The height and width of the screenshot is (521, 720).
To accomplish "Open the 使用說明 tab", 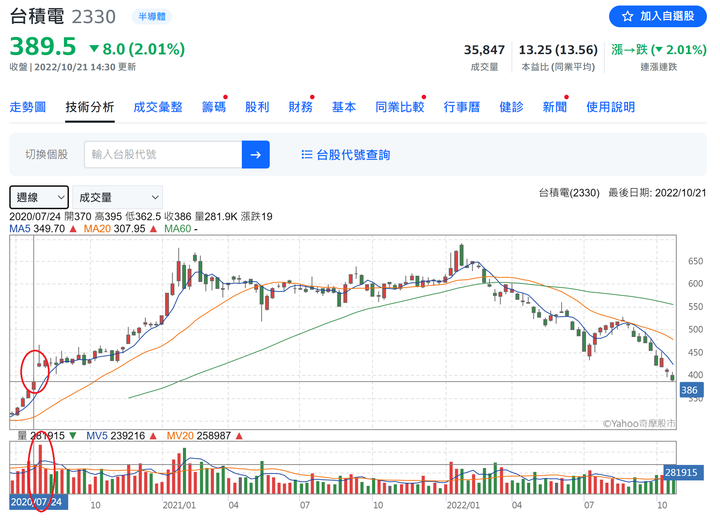I will pyautogui.click(x=610, y=107).
